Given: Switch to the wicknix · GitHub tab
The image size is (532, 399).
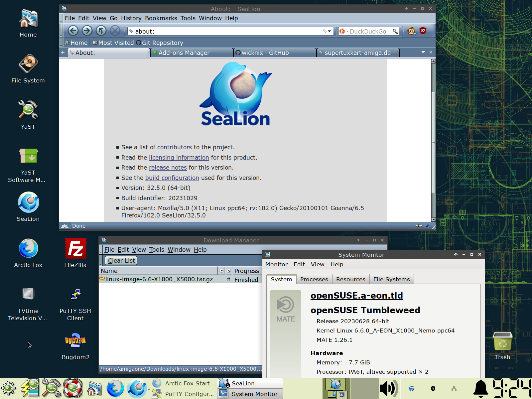Looking at the screenshot, I should click(x=275, y=53).
